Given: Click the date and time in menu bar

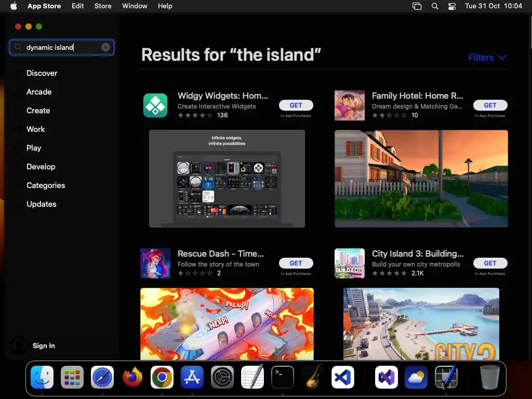Looking at the screenshot, I should 494,6.
